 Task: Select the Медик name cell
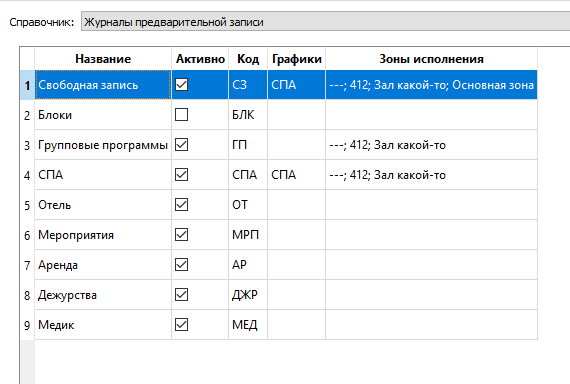point(103,325)
